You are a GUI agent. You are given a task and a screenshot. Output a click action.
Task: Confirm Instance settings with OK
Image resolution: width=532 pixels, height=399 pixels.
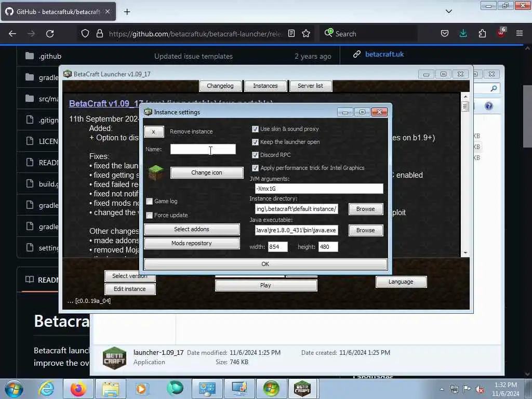tap(265, 264)
